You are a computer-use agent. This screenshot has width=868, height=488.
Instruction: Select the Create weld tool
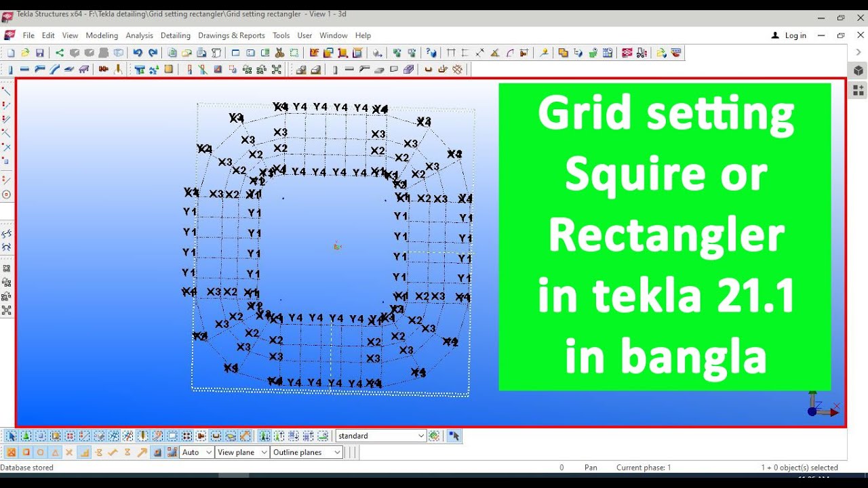(x=118, y=69)
